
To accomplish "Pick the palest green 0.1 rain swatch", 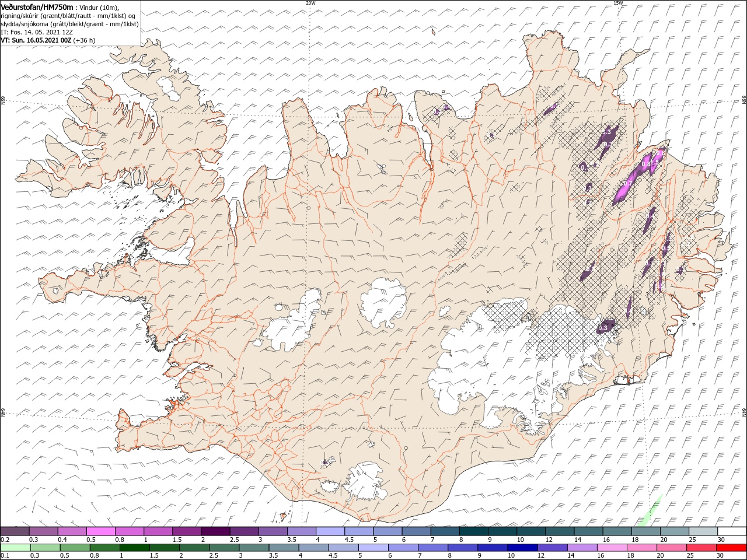I will click(x=15, y=548).
